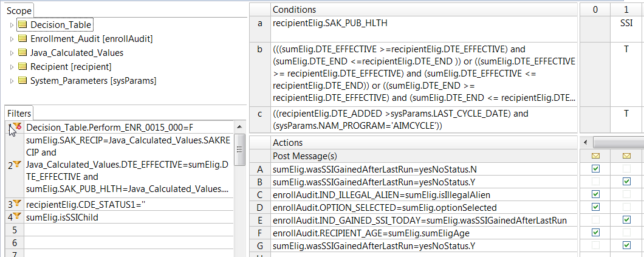This screenshot has width=644, height=257.
Task: Expand the System_Parameters tree node
Action: pos(12,81)
